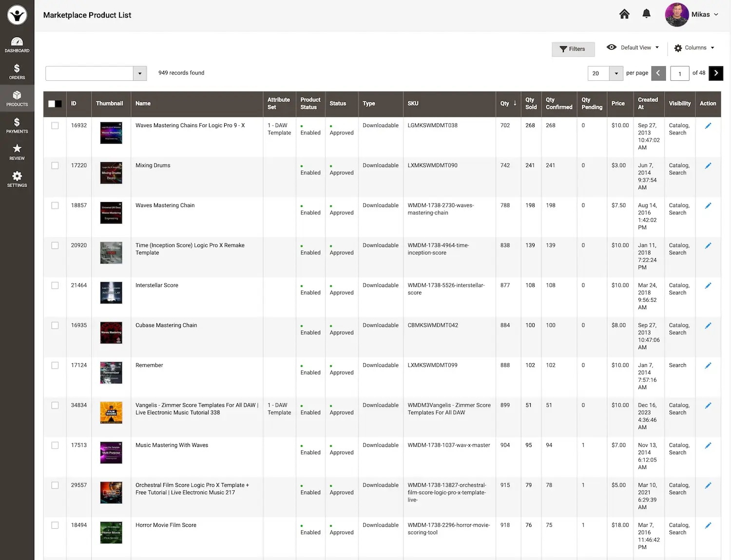Go to the next page
731x560 pixels.
tap(715, 73)
